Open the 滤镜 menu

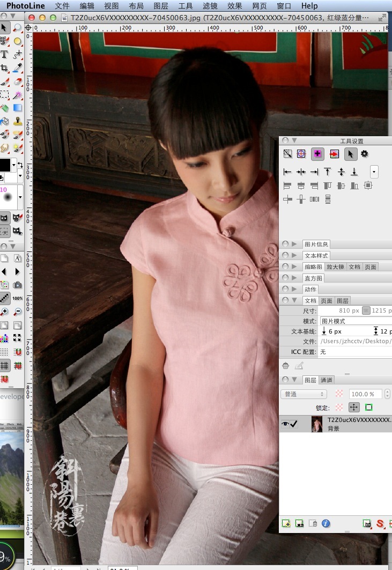pos(210,6)
